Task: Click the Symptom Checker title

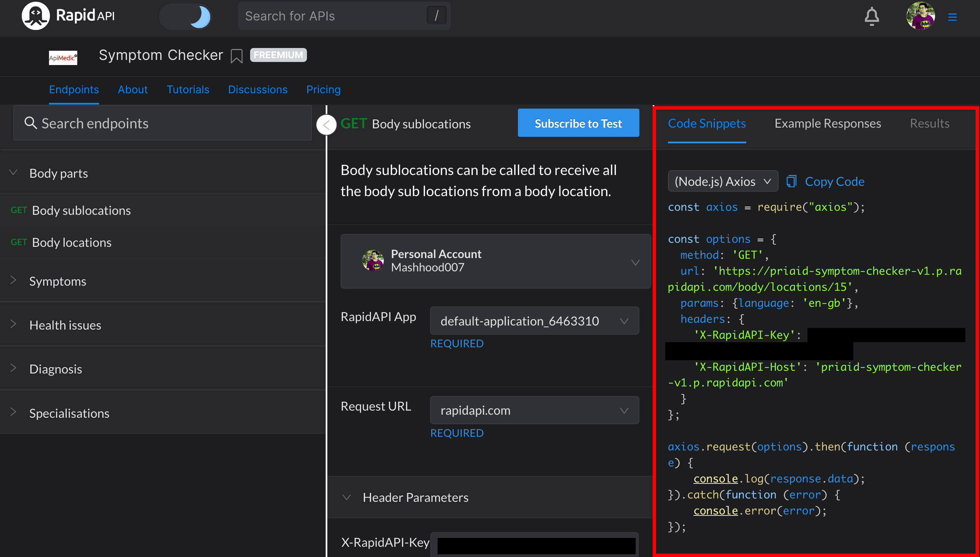Action: pos(161,55)
